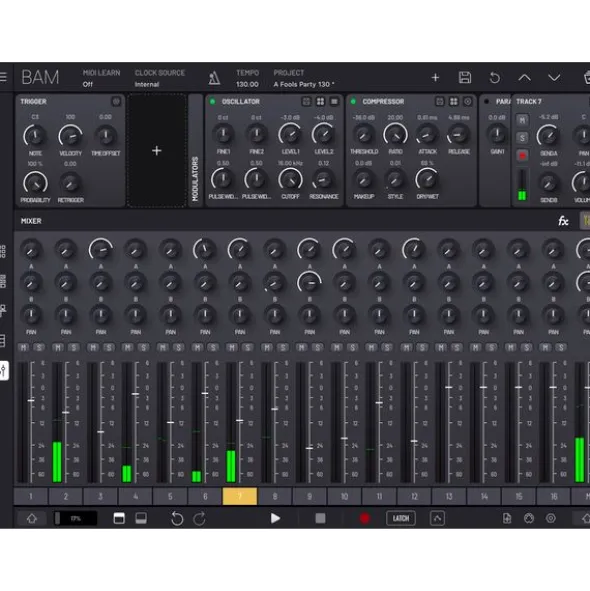Select track tab 4
This screenshot has width=590, height=591.
[x=135, y=496]
